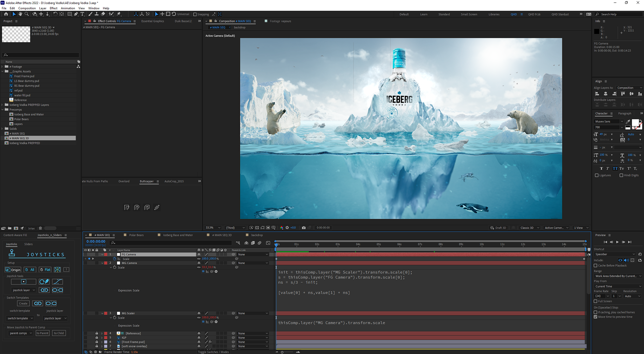The height and width of the screenshot is (354, 644).
Task: Click the timeline layer search field
Action: point(171,243)
